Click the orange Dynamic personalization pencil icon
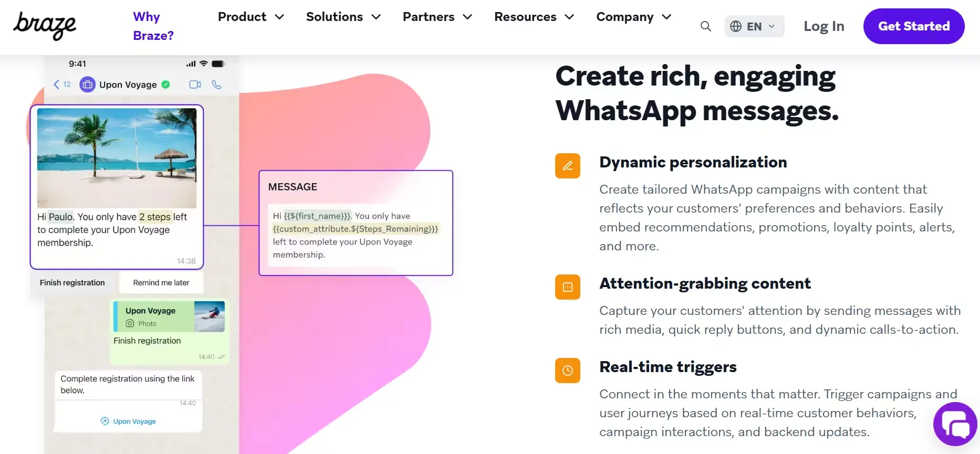 [567, 166]
